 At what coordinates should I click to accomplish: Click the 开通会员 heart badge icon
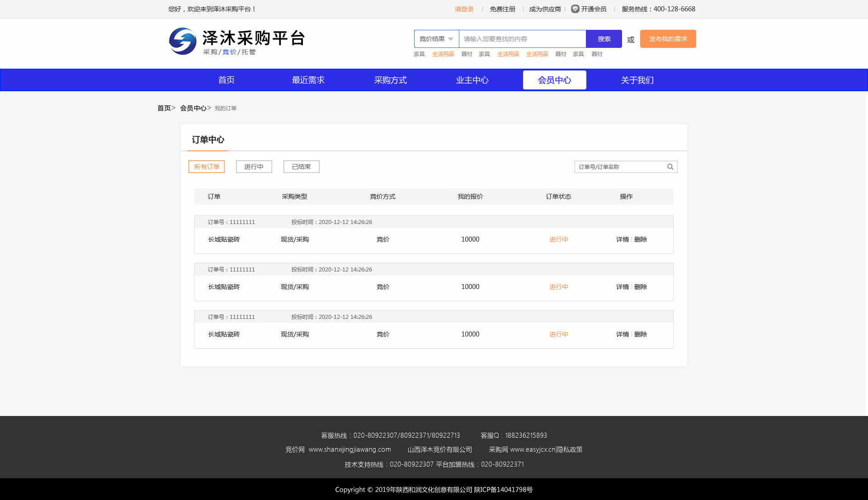pyautogui.click(x=575, y=9)
